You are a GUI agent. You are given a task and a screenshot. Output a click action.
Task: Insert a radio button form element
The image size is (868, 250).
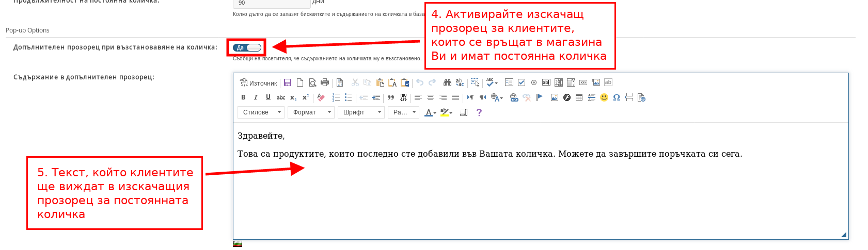(534, 82)
